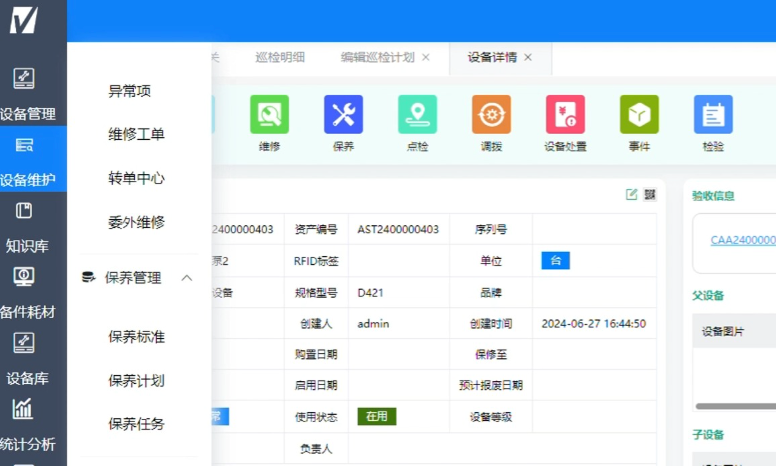Click the horizontal scrollbar under 设备图片
The height and width of the screenshot is (466, 776).
(736, 406)
